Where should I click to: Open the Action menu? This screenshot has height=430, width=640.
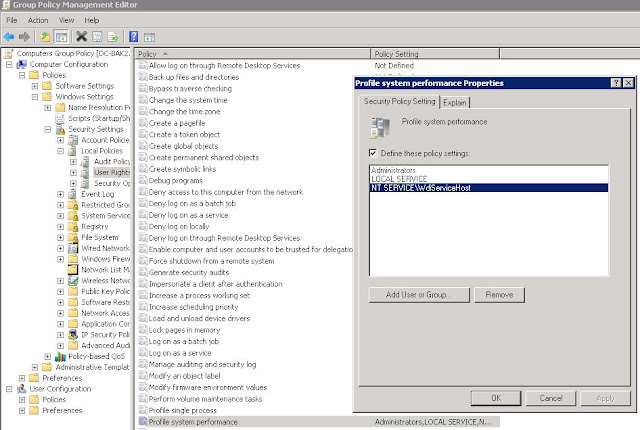(x=38, y=20)
